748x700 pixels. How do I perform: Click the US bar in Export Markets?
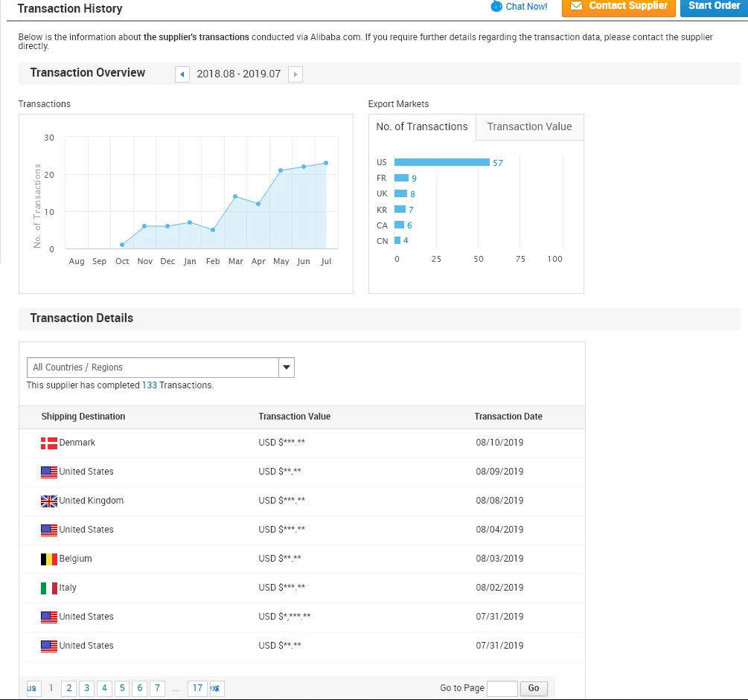[x=442, y=162]
